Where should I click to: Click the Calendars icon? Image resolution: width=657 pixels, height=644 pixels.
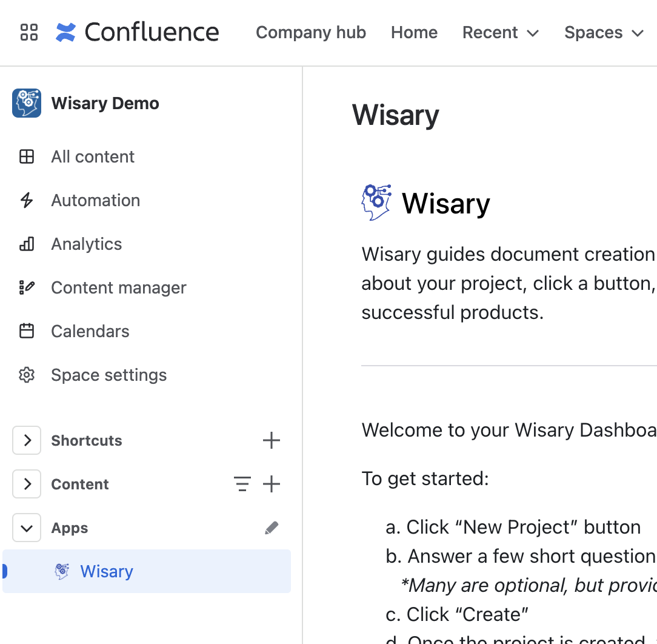pos(27,331)
